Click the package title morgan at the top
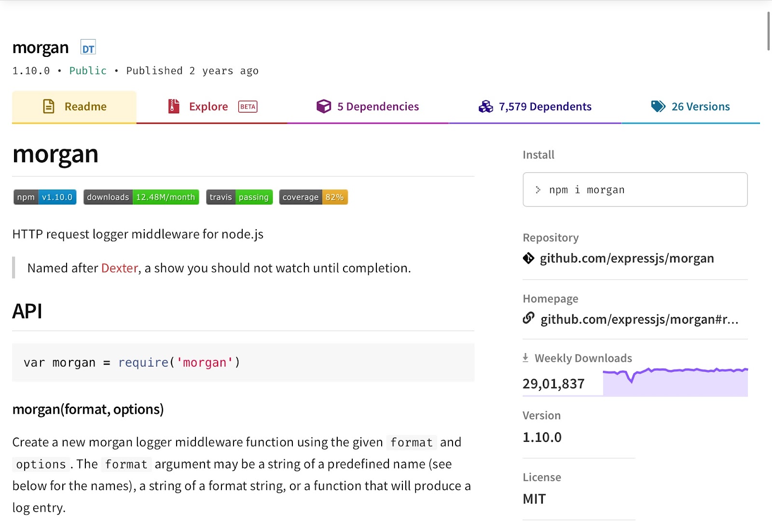 tap(41, 48)
